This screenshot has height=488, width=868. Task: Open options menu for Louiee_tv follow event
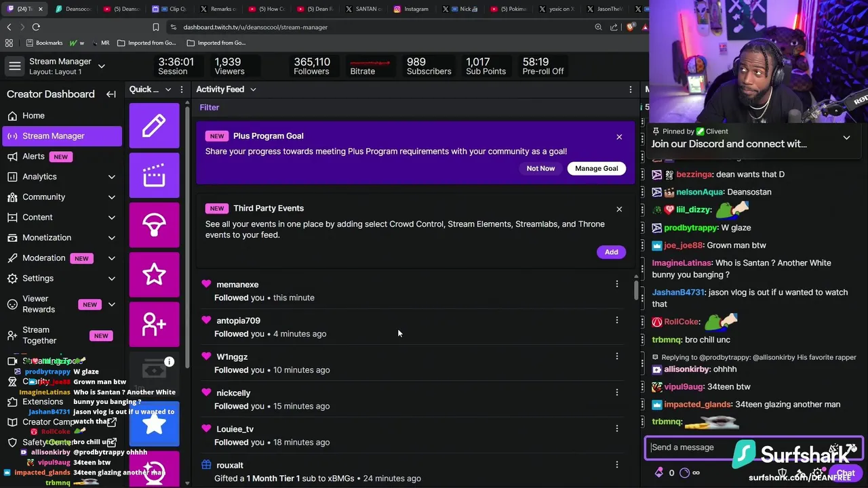(x=617, y=428)
